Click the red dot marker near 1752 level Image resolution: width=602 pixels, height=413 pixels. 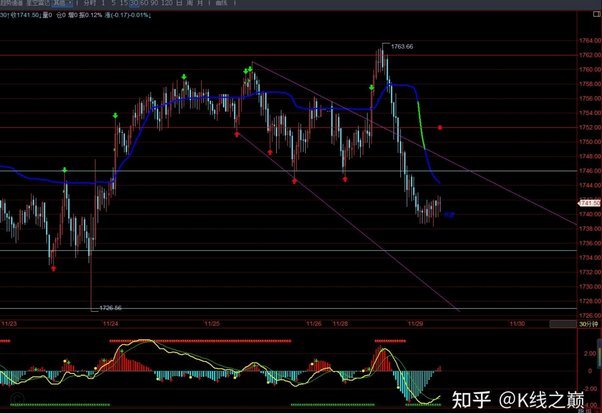click(x=440, y=127)
